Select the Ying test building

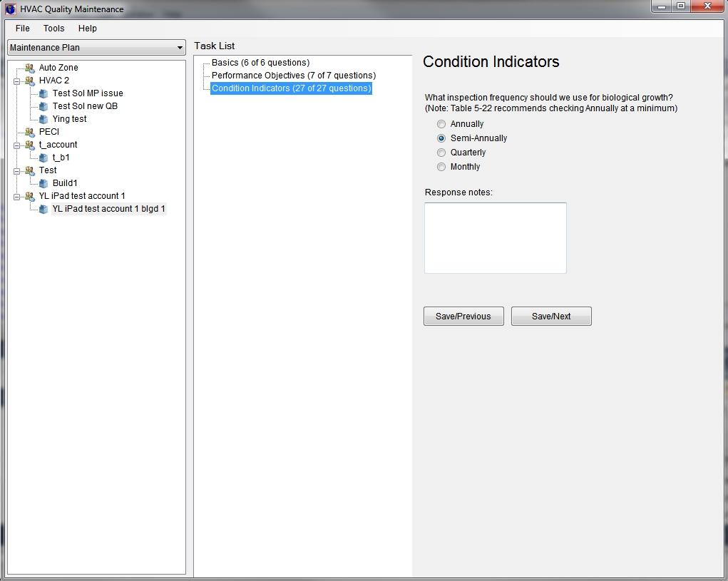(69, 119)
